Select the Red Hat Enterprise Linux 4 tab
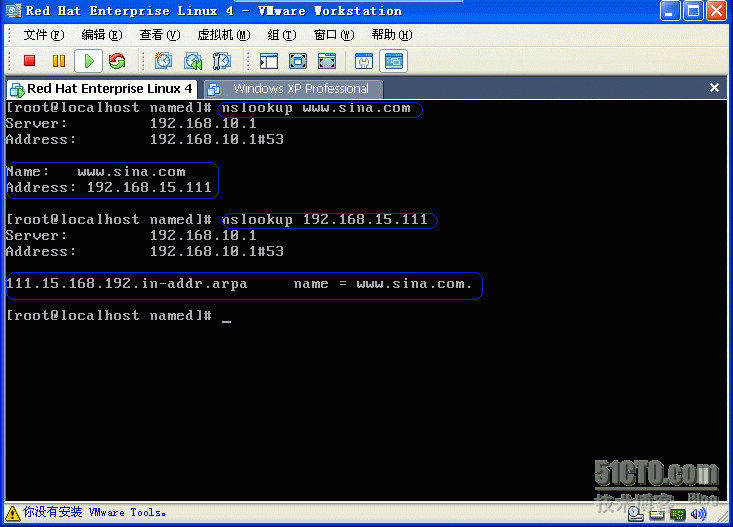This screenshot has height=527, width=733. 101,89
